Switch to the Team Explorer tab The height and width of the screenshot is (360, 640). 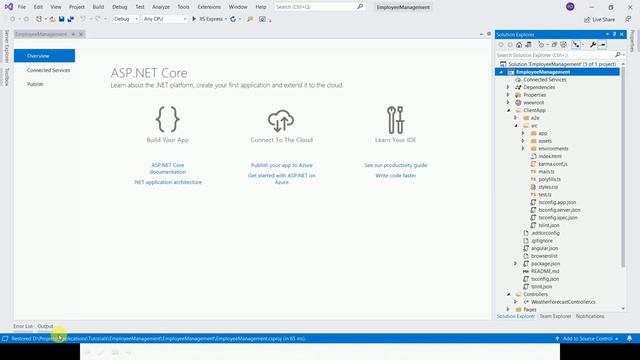pos(555,316)
